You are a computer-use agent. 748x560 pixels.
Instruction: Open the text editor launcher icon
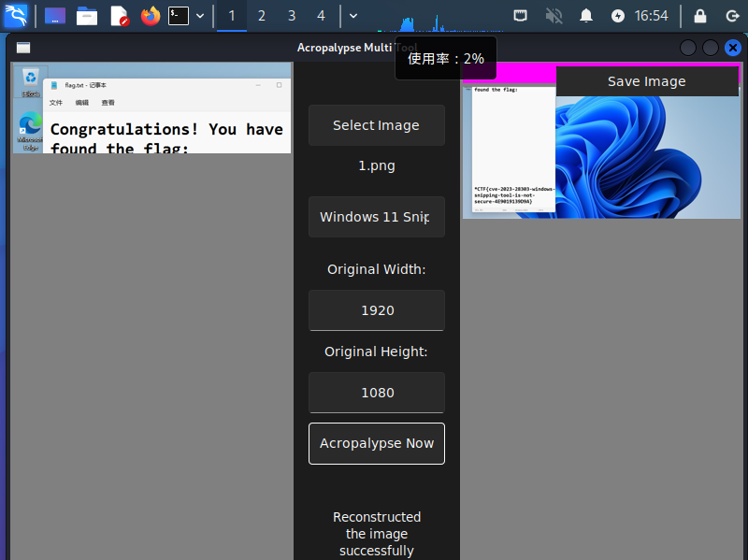click(x=119, y=16)
